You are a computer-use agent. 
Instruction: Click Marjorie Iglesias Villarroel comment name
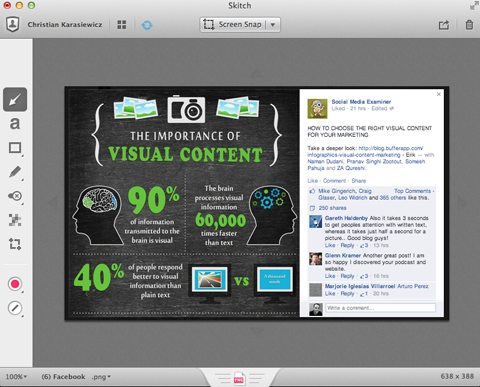pyautogui.click(x=360, y=286)
